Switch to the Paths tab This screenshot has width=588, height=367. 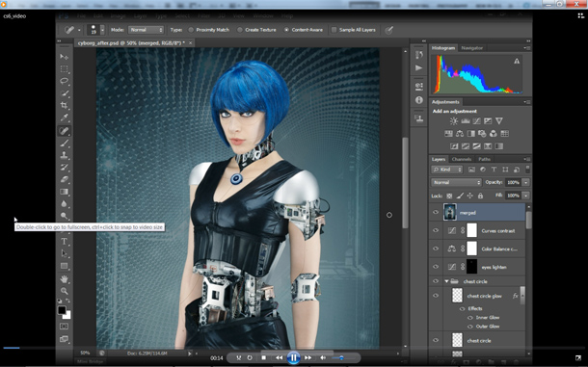(x=484, y=159)
